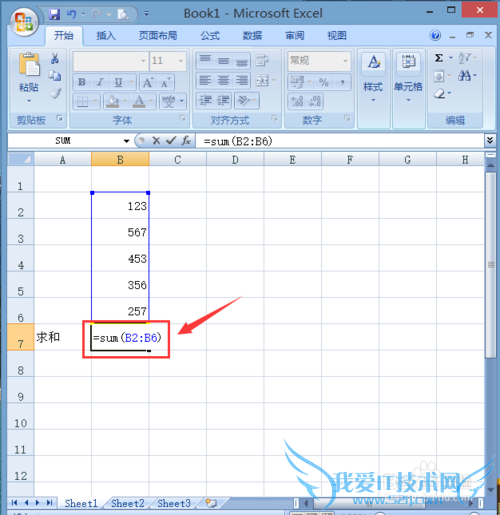Increase indent

[x=223, y=101]
